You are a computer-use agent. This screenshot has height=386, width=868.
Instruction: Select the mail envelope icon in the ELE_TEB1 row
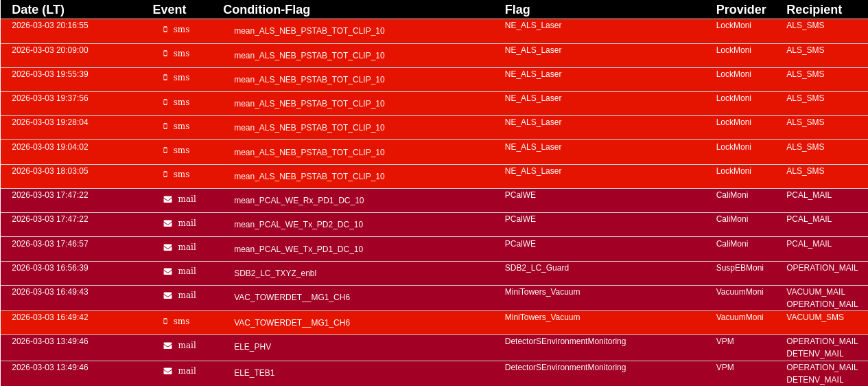pos(168,371)
